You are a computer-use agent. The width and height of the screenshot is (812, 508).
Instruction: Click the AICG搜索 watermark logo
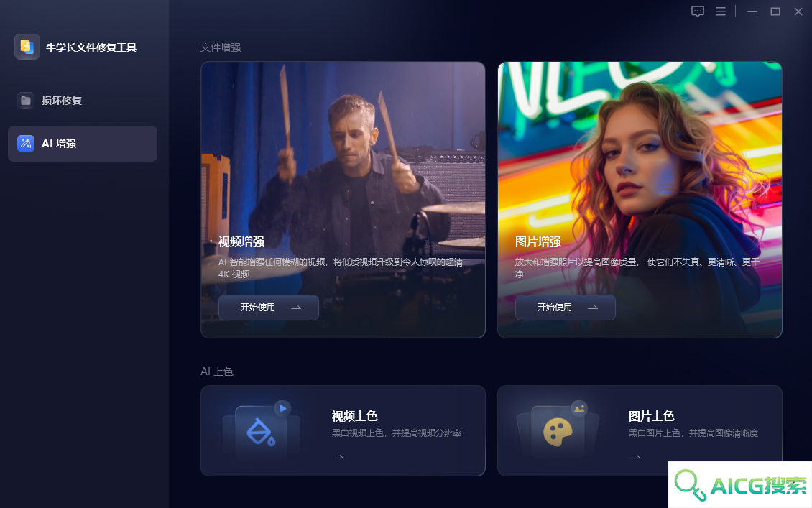point(740,485)
